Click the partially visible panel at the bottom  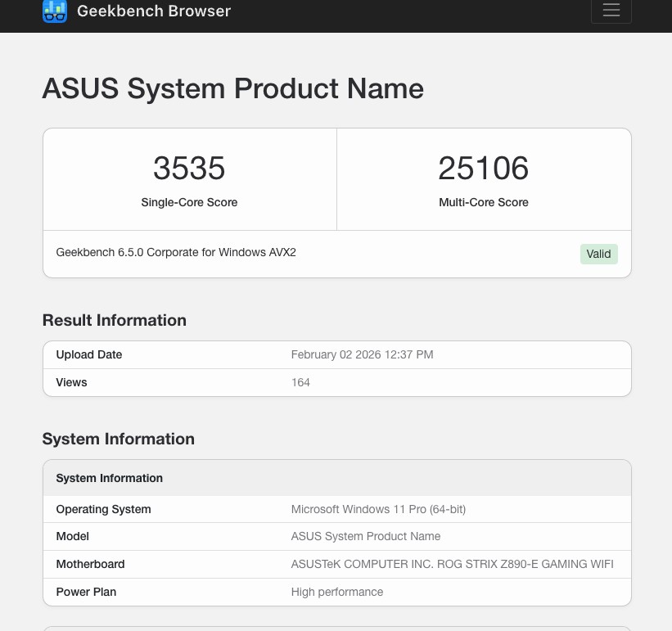click(336, 627)
